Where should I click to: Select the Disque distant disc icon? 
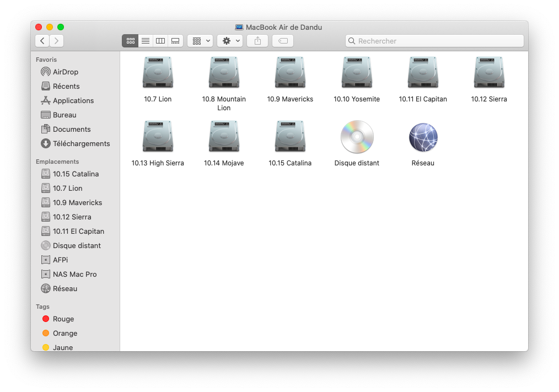click(x=357, y=137)
